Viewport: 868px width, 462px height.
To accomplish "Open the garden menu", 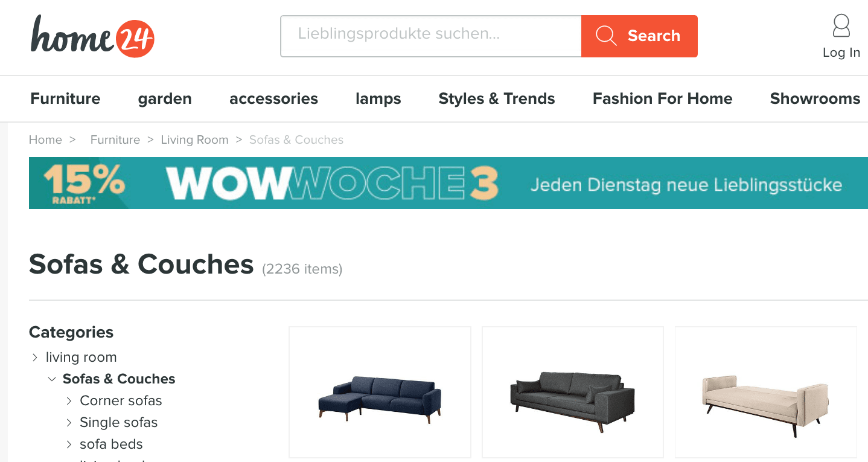I will [165, 98].
